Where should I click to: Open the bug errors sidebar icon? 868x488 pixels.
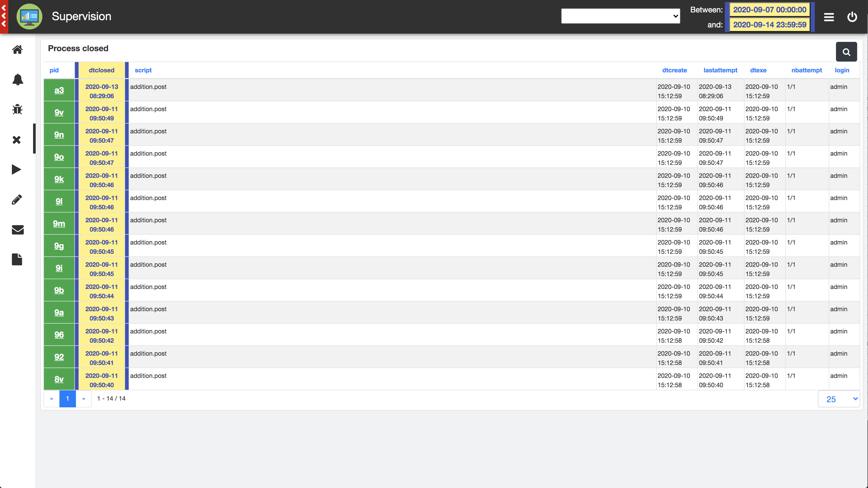tap(17, 109)
